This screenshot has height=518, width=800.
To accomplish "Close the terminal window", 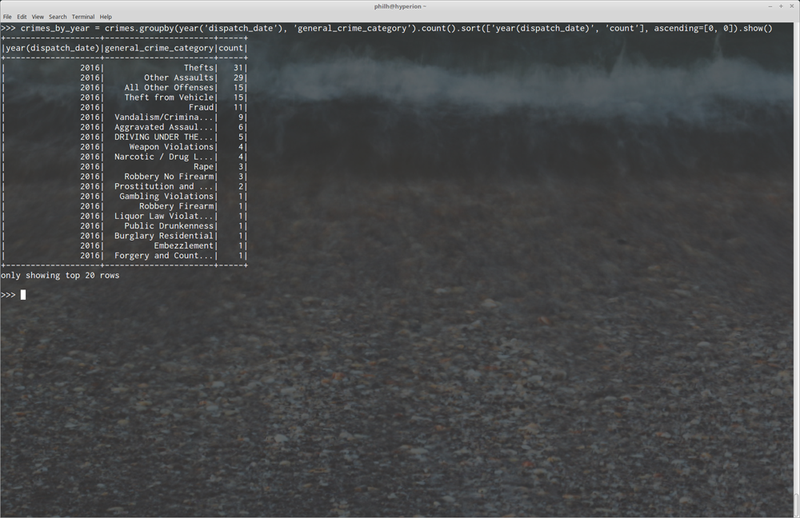I will tap(791, 6).
